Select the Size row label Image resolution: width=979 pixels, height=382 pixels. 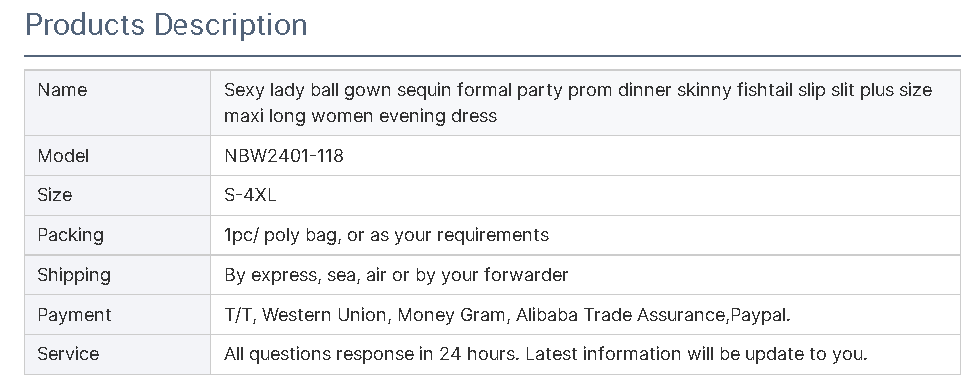(x=55, y=195)
